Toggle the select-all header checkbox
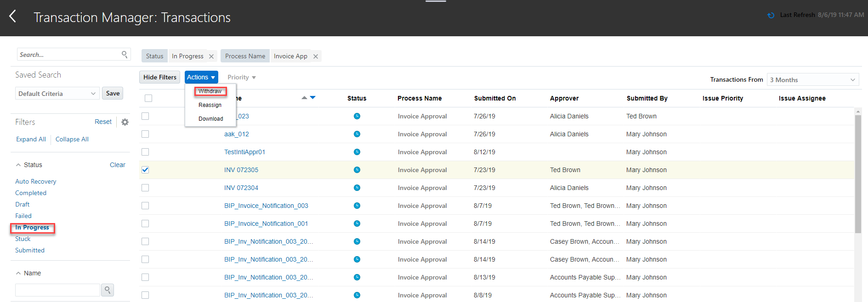The image size is (868, 302). click(x=148, y=98)
